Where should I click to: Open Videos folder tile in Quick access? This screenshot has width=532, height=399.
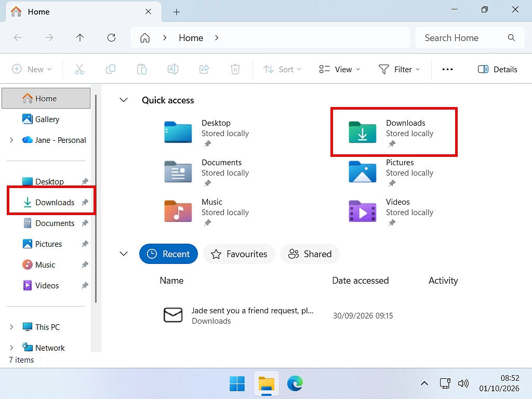coord(391,212)
